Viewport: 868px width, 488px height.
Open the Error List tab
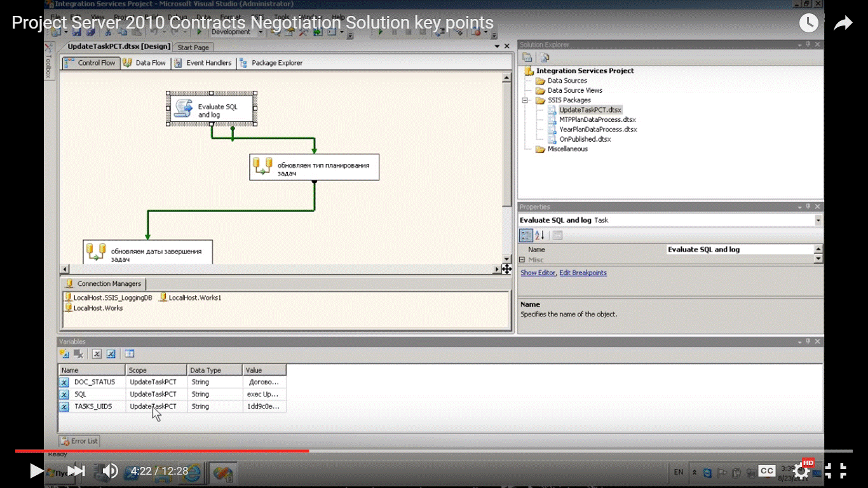coord(79,441)
